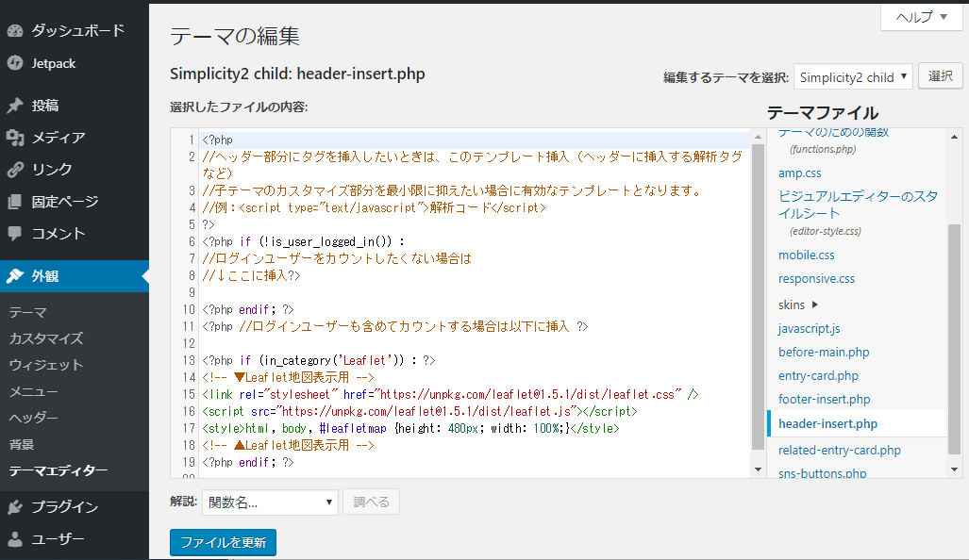Select the 外観 menu item

[75, 276]
